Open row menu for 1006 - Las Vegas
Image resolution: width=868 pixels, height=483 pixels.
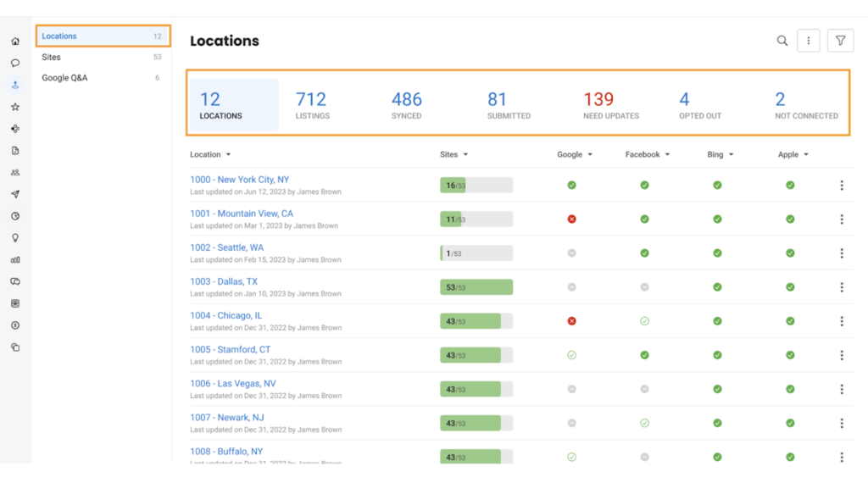coord(842,390)
